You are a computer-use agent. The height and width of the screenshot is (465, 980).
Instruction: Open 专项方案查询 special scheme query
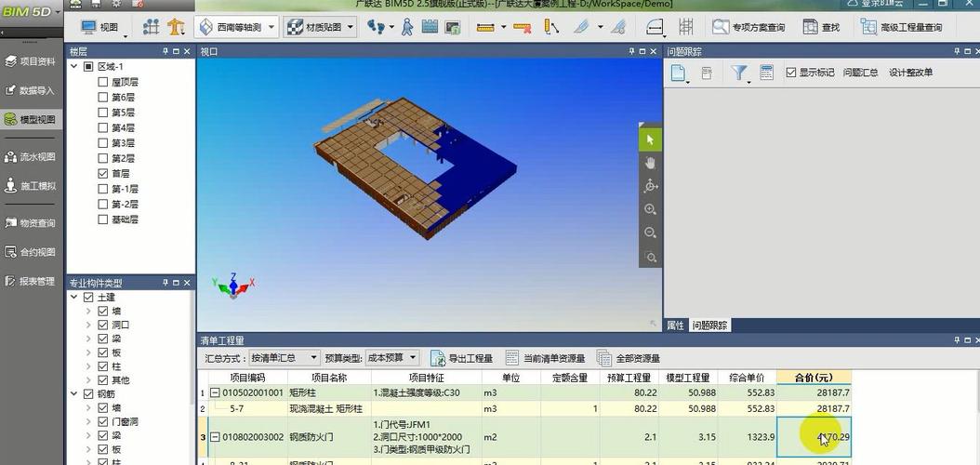pyautogui.click(x=748, y=27)
